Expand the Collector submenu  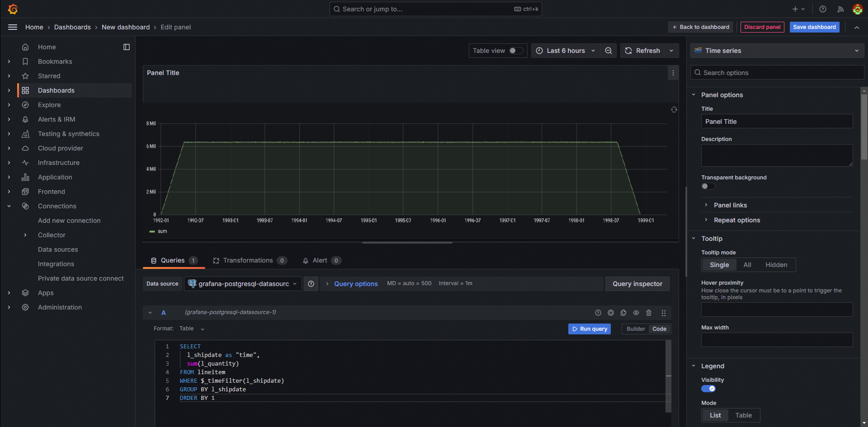(x=25, y=235)
